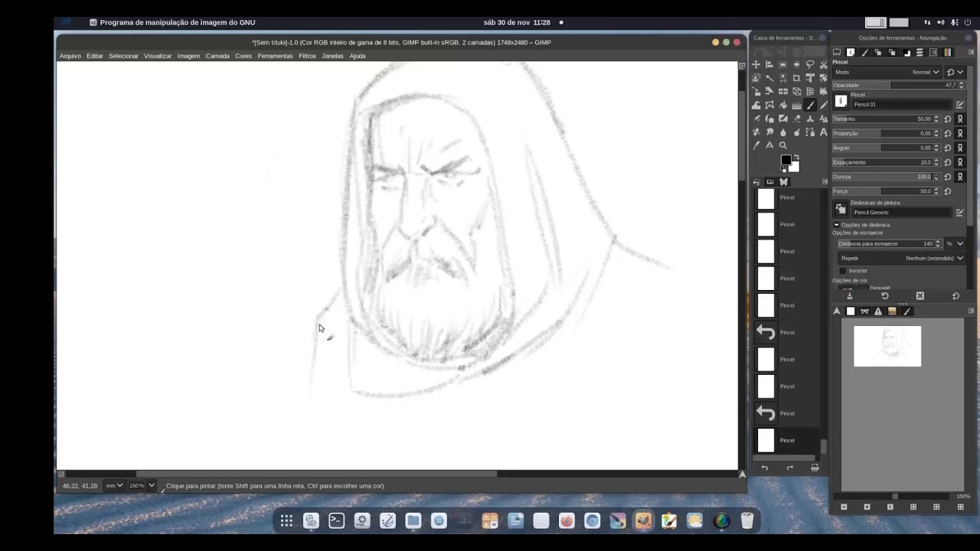Image resolution: width=980 pixels, height=551 pixels.
Task: Click the foreground color swatch
Action: [785, 160]
